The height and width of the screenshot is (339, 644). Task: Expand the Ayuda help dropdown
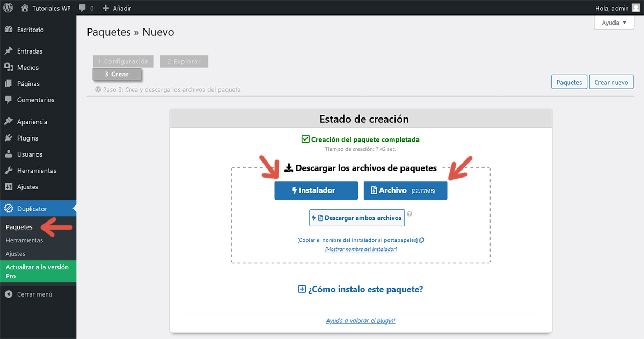[x=614, y=23]
